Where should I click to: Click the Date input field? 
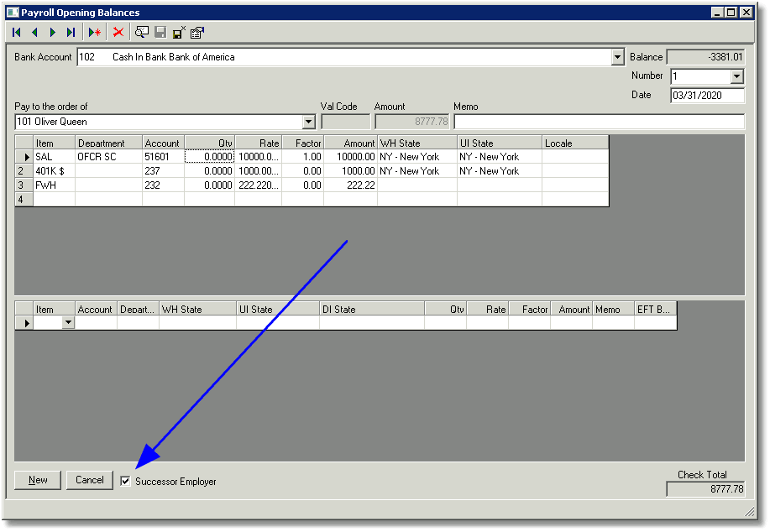[x=708, y=95]
